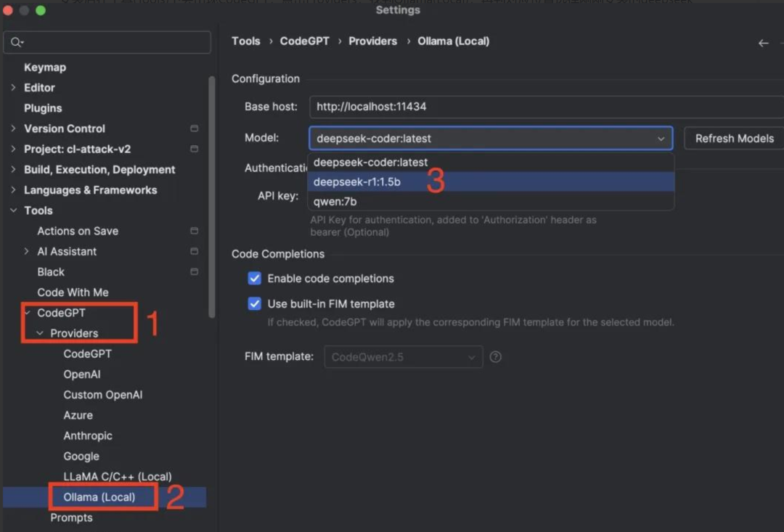Uncheck Use built-in FIM template
Image resolution: width=784 pixels, height=532 pixels.
coord(255,304)
